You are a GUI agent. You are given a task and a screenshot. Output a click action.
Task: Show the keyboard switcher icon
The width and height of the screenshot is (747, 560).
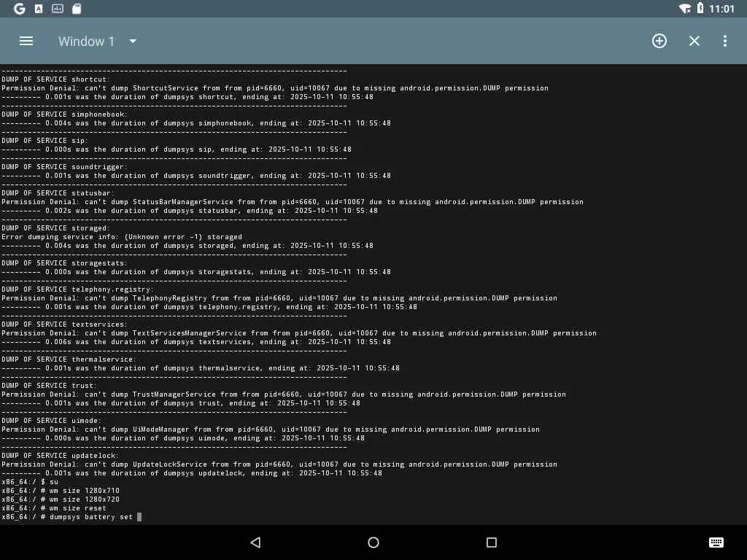click(x=716, y=542)
